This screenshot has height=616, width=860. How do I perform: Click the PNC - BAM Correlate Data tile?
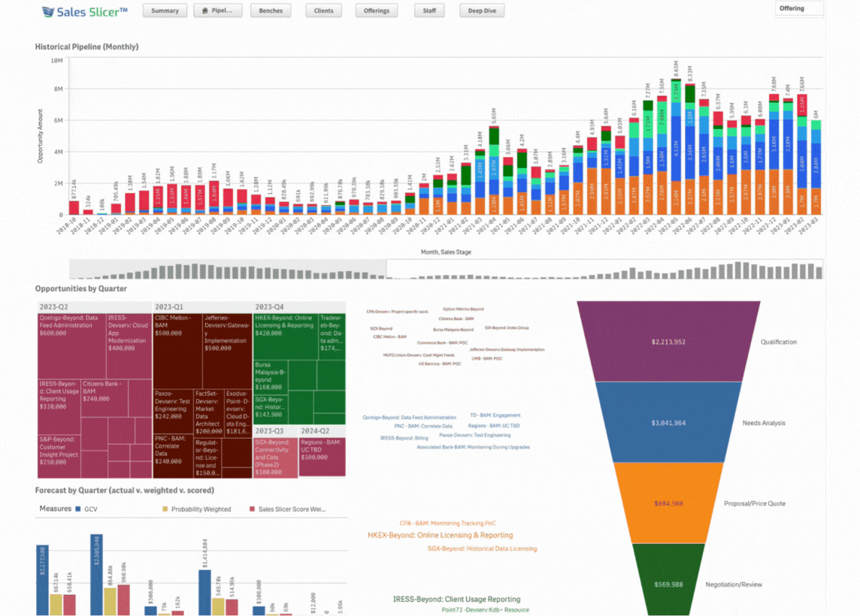point(173,456)
